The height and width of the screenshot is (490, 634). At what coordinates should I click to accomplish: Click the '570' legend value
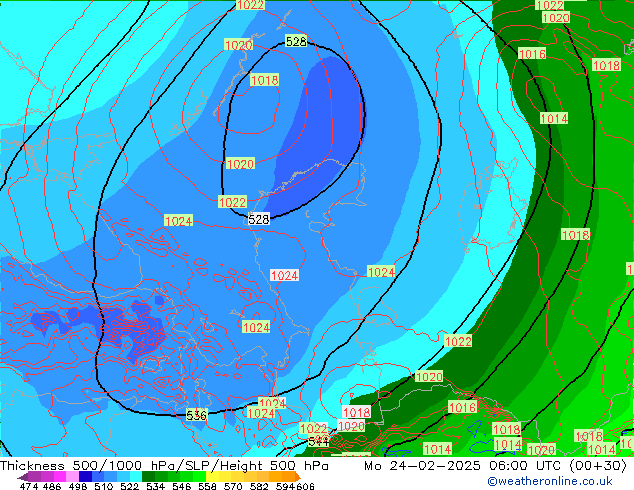pos(233,486)
